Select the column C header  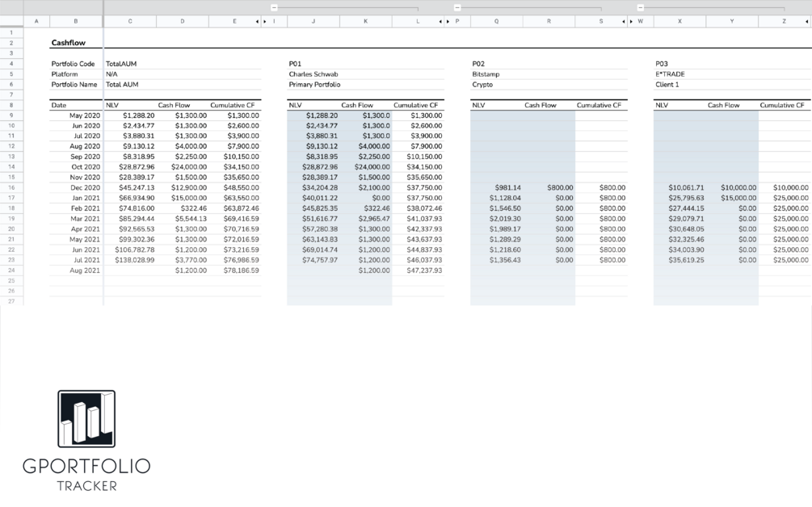[x=130, y=21]
